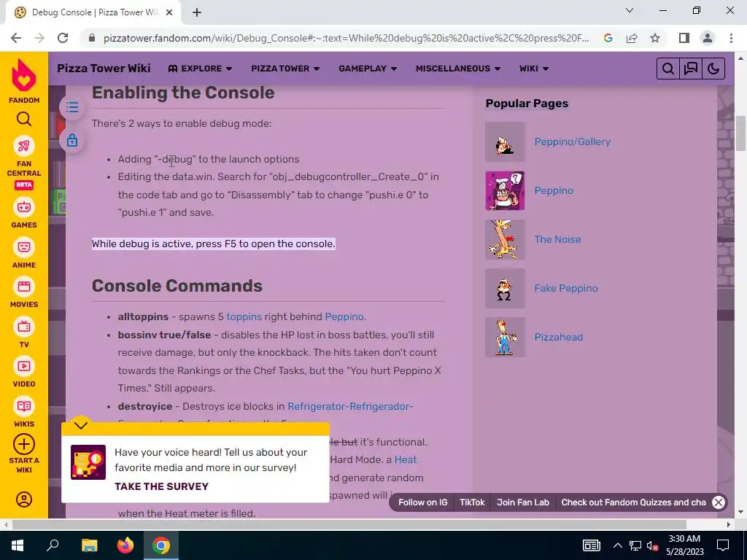Open the Fandom sidebar search icon
Screen dimensions: 747x560
coord(24,119)
